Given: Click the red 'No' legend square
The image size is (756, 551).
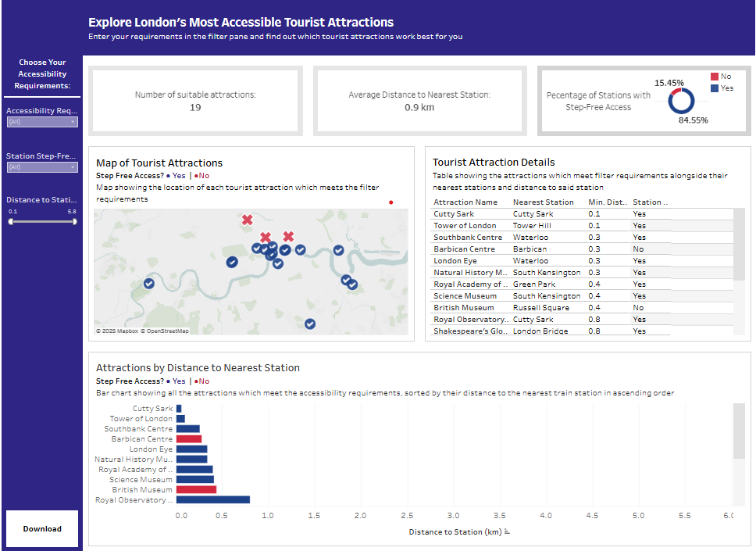Looking at the screenshot, I should pos(714,77).
